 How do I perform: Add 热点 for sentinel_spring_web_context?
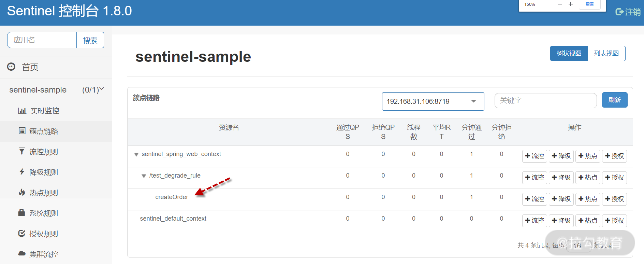[x=588, y=156]
